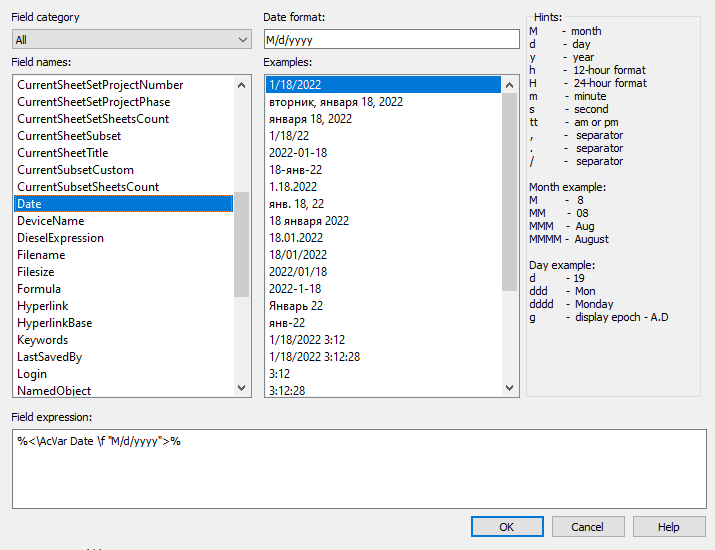Choose the 1/18/2022 3:12:28 example
The image size is (715, 550).
coord(314,357)
